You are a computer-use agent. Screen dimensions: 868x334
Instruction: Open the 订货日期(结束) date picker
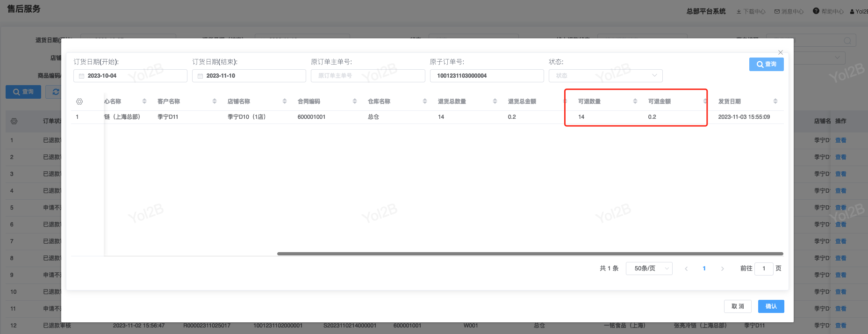[249, 76]
